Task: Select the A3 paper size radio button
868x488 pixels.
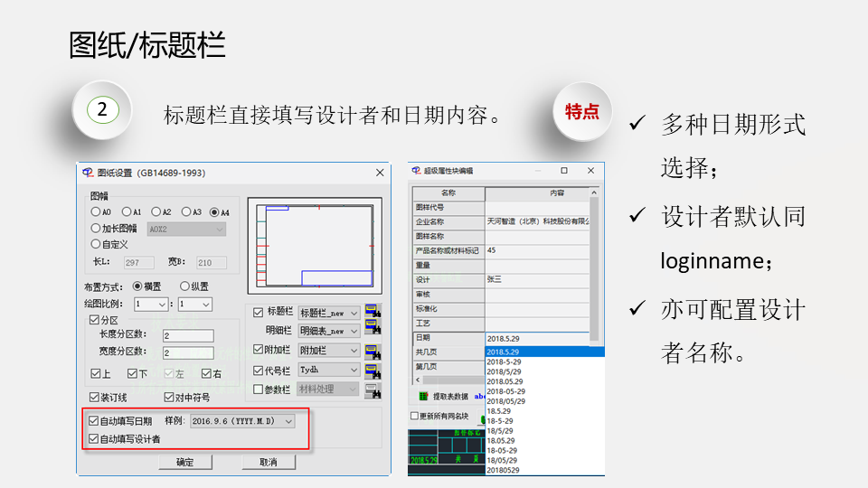Action: [x=185, y=212]
